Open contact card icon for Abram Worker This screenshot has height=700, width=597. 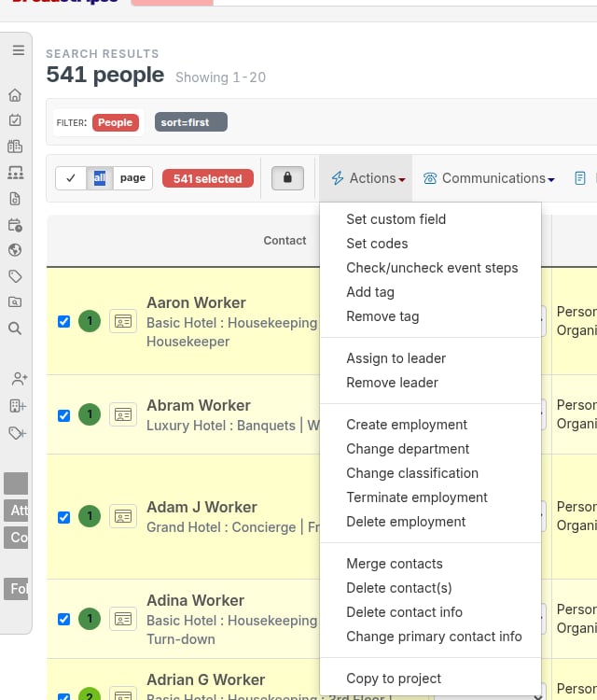(123, 414)
